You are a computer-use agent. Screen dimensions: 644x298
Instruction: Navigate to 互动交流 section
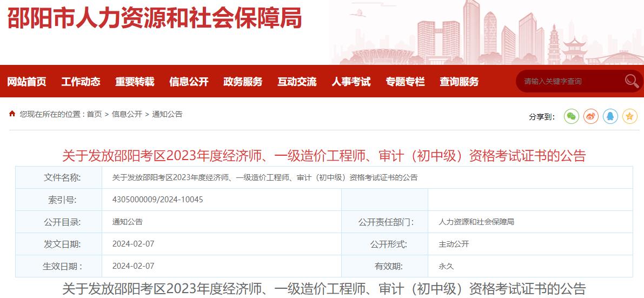click(297, 82)
